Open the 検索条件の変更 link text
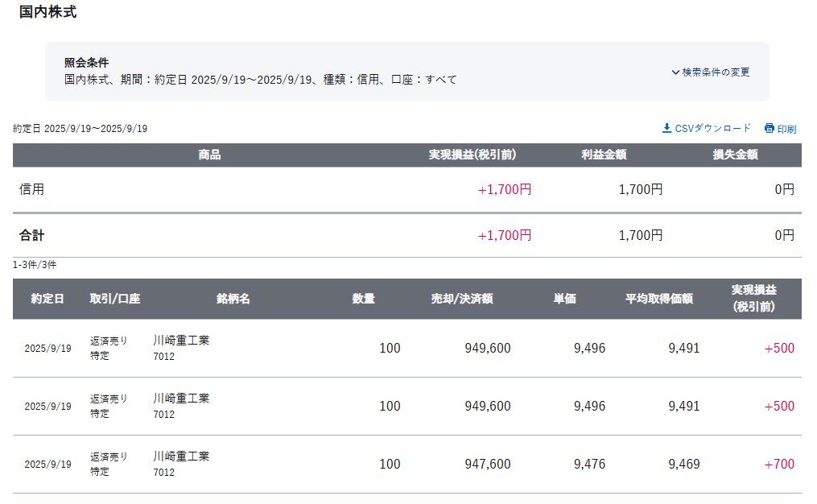 [x=716, y=72]
